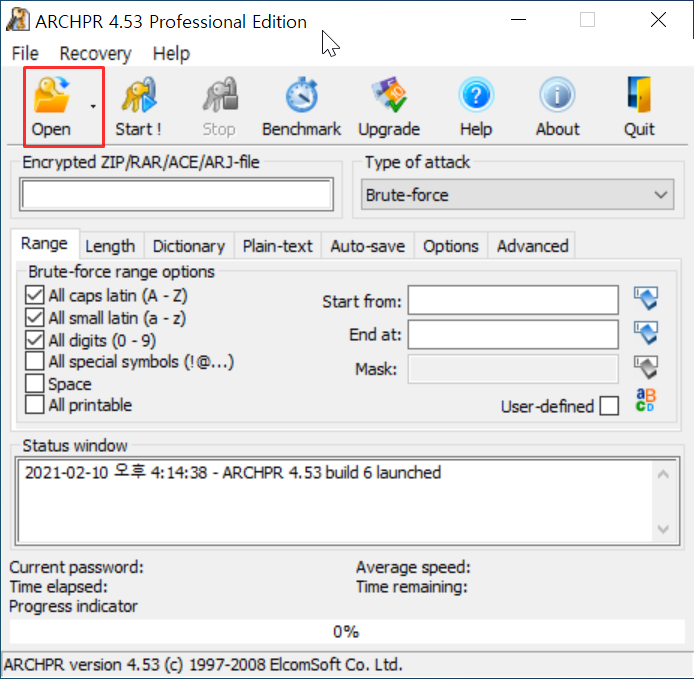Open the Help menu in menu bar

(x=171, y=54)
